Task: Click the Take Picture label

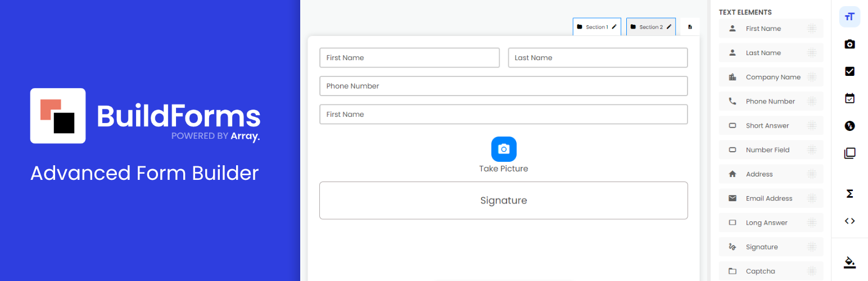Action: (x=504, y=169)
